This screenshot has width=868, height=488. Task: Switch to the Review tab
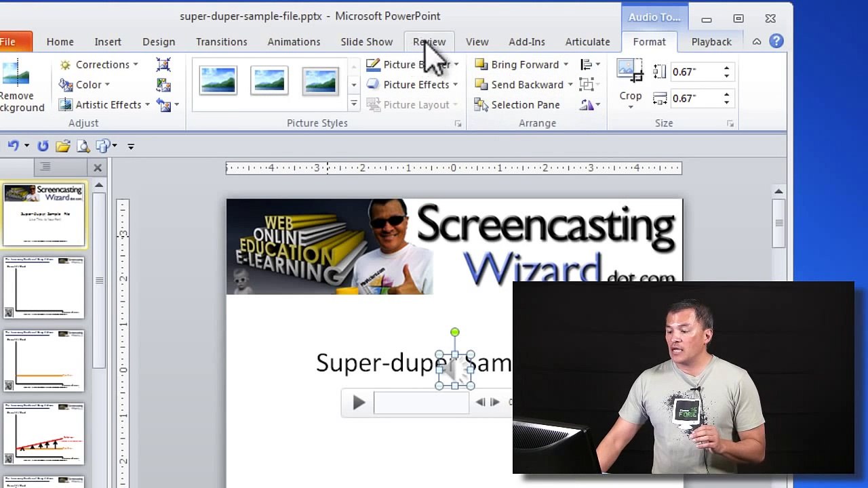[429, 41]
